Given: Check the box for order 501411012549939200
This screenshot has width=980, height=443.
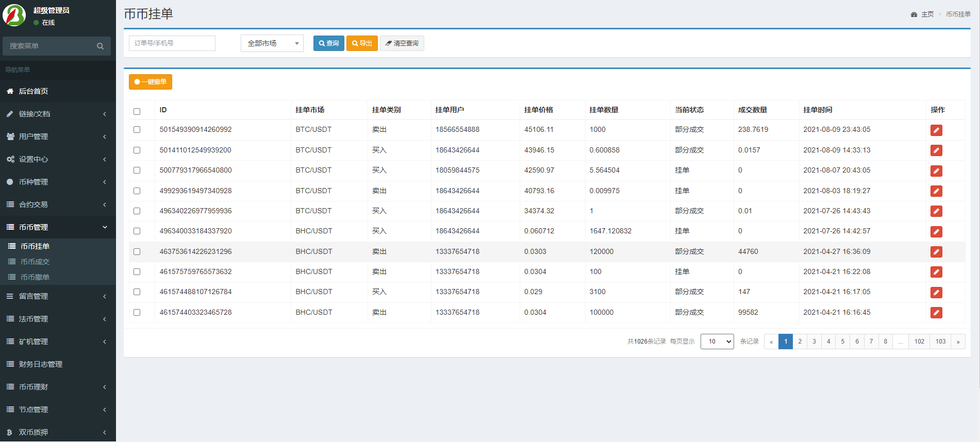Looking at the screenshot, I should coord(137,150).
